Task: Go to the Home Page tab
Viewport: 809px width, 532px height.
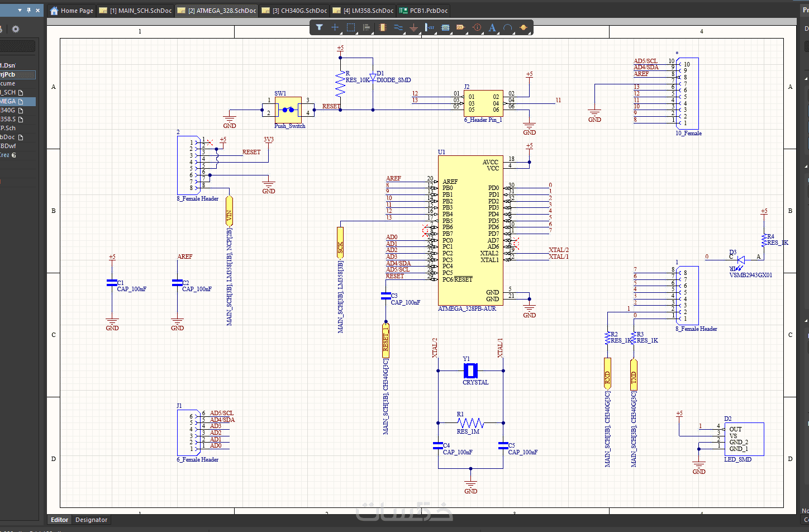Action: pyautogui.click(x=72, y=11)
